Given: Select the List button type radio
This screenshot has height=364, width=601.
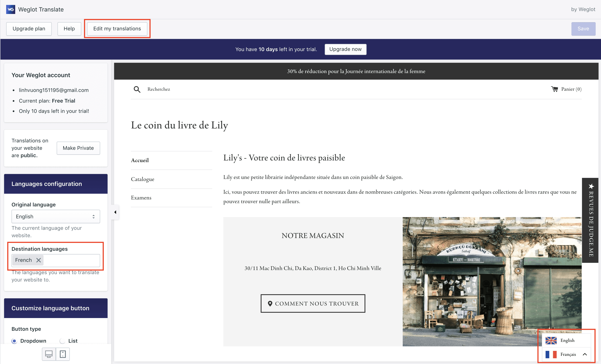Looking at the screenshot, I should click(x=62, y=341).
